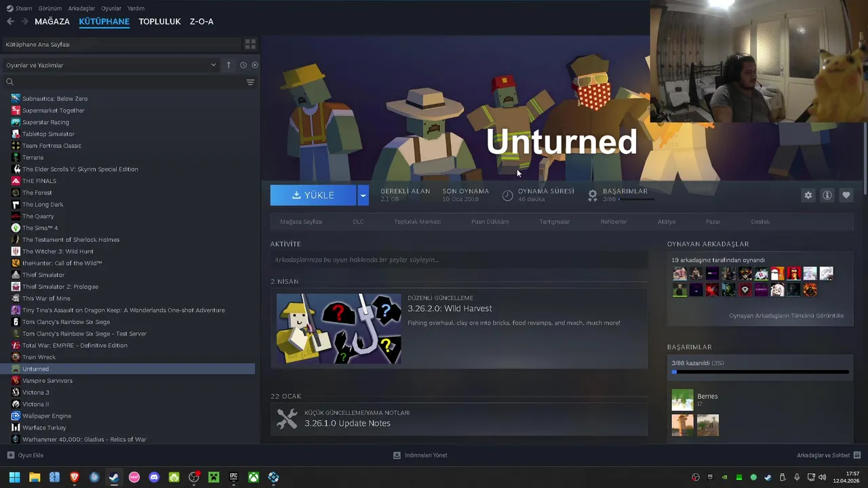This screenshot has height=488, width=868.
Task: Click the main page vertical scrollbar
Action: 865,158
